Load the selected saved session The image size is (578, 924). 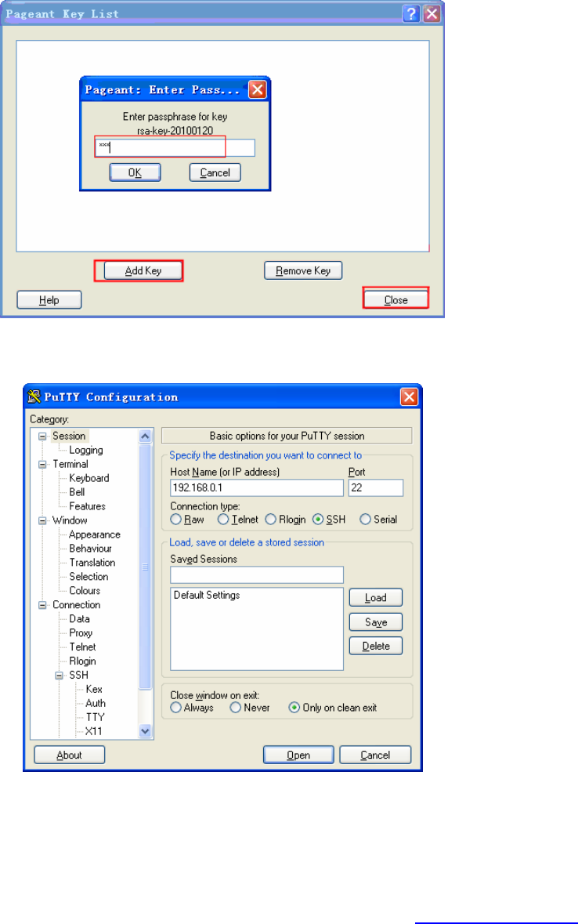375,597
